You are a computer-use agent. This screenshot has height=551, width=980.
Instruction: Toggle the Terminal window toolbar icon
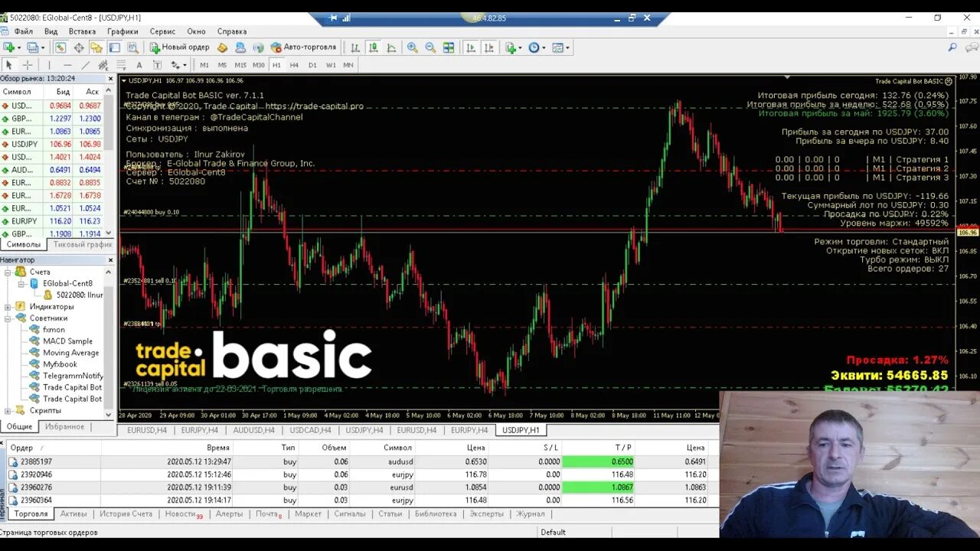(114, 47)
